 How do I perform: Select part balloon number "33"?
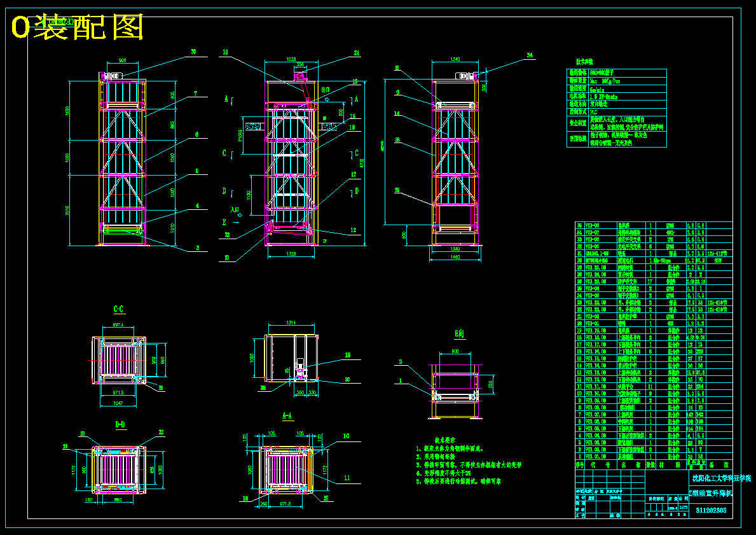pos(226,258)
